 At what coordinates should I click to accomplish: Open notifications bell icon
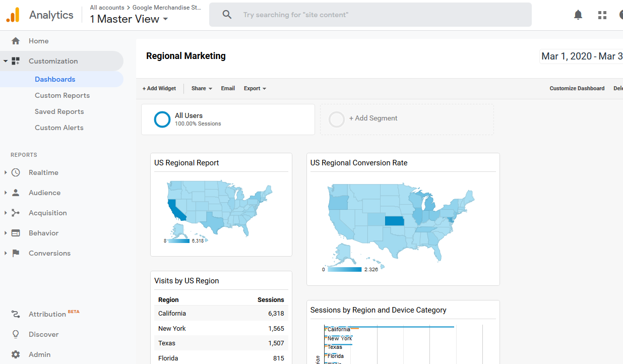(578, 15)
